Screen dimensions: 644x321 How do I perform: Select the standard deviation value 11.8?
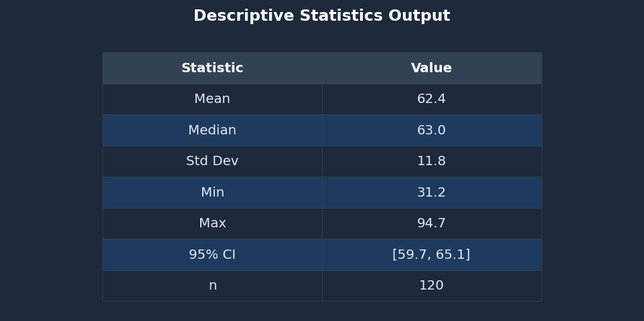[x=431, y=161]
